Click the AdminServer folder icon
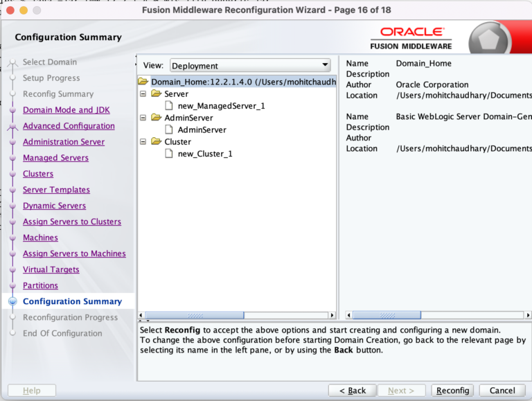The width and height of the screenshot is (532, 401). coord(157,118)
